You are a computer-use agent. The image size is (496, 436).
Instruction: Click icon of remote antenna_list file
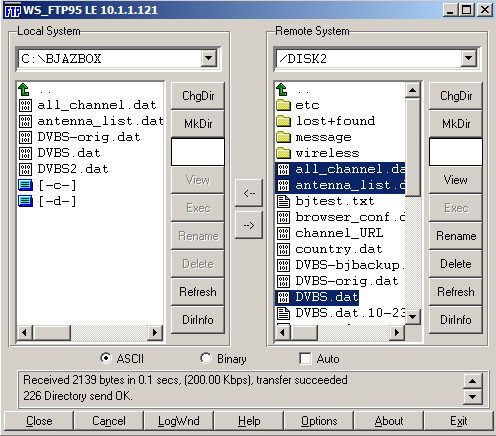click(x=283, y=185)
